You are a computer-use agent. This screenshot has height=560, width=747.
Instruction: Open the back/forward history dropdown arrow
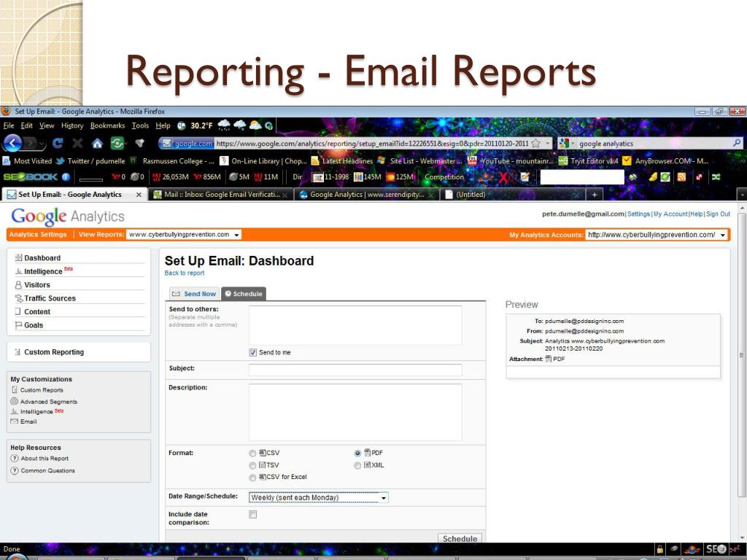(43, 144)
